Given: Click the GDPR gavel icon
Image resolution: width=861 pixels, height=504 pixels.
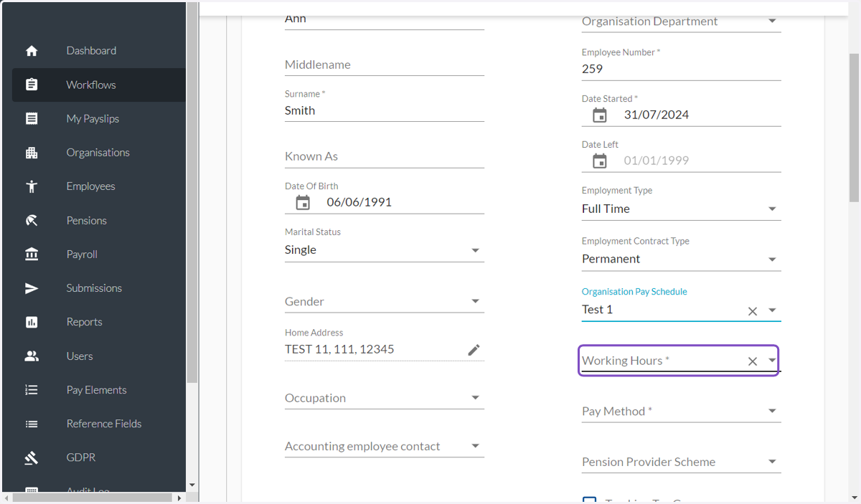Looking at the screenshot, I should 32,457.
